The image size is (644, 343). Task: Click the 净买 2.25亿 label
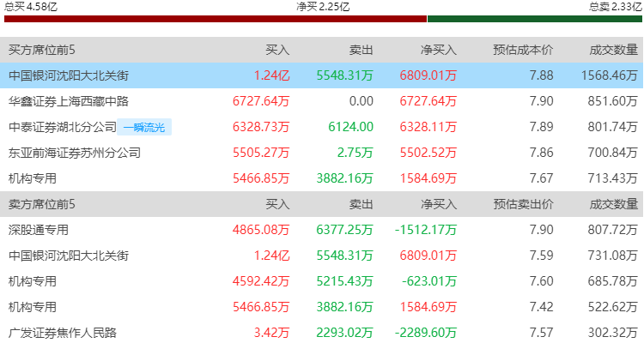click(x=323, y=7)
